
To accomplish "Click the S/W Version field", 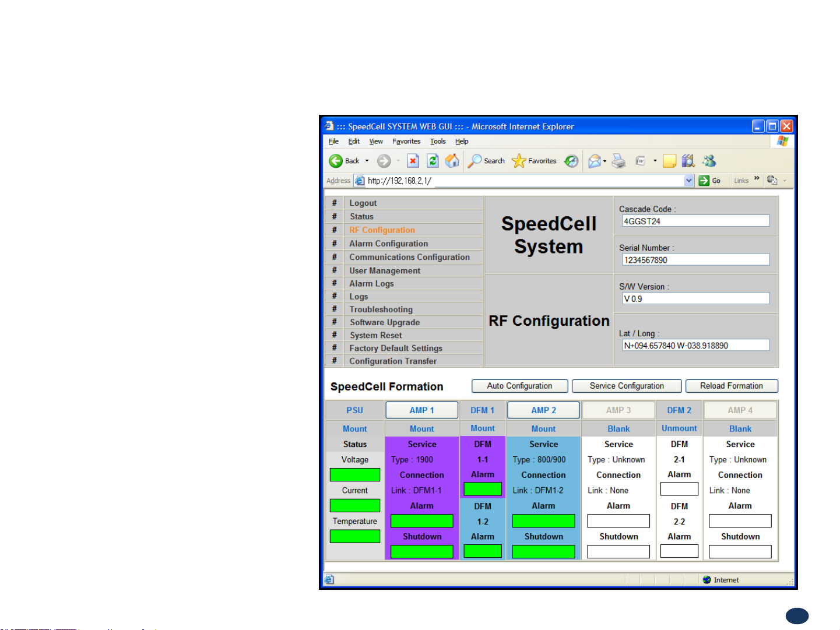I will pos(695,298).
